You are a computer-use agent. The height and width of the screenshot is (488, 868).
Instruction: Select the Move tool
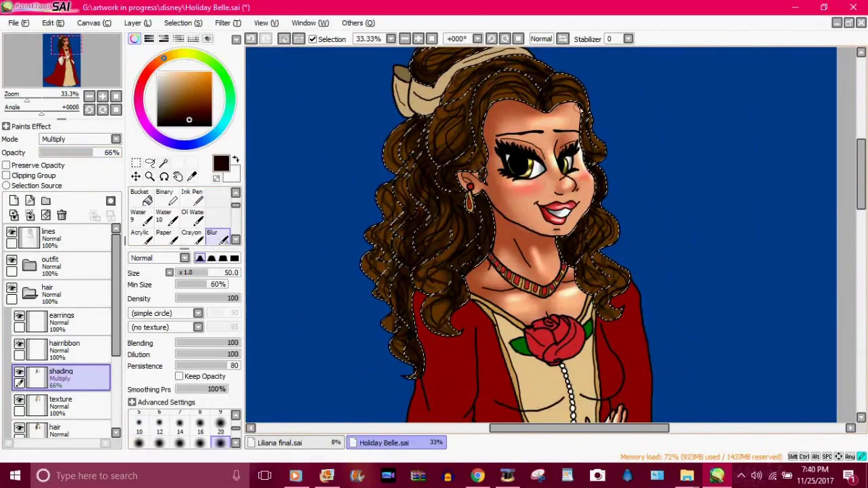[136, 177]
